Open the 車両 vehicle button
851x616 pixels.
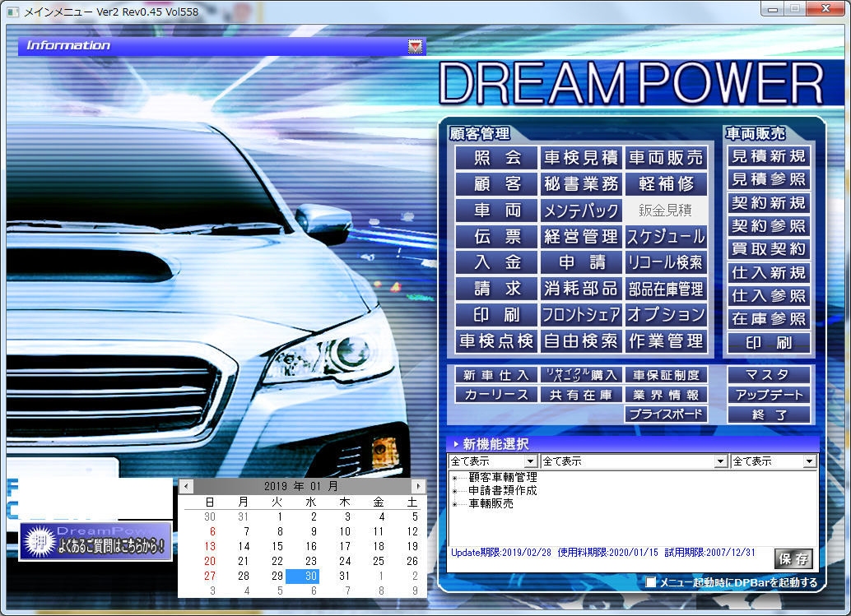click(496, 210)
